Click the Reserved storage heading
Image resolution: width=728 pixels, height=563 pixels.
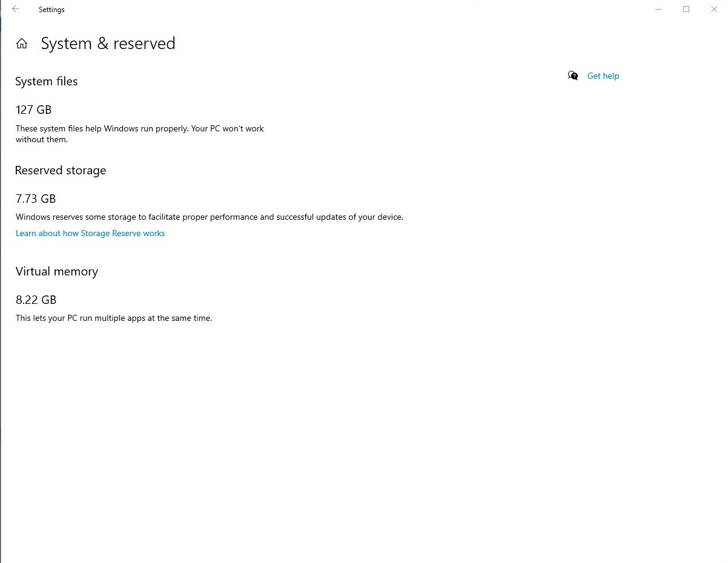[x=61, y=170]
